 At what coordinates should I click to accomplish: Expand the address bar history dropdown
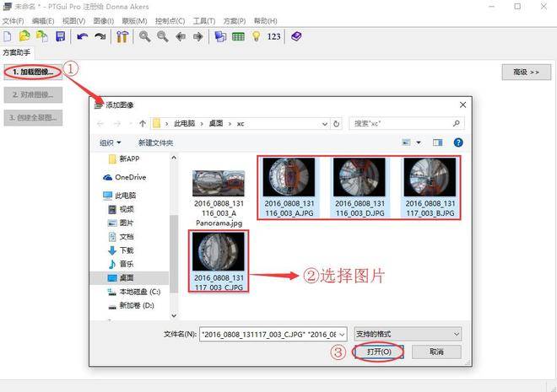pos(324,124)
